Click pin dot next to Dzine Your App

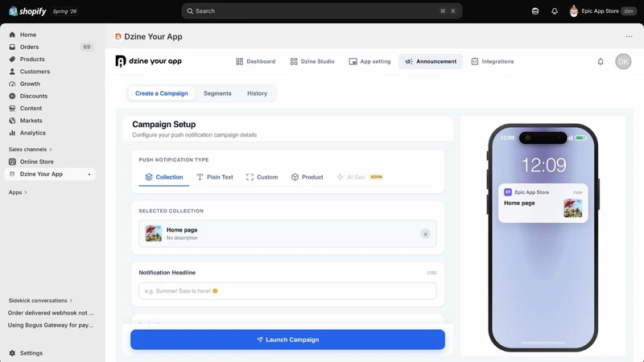click(89, 175)
